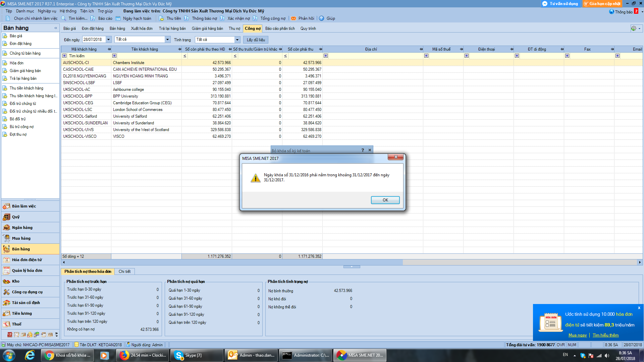Open the Đến ngày date dropdown
Screen dimensions: 644x362
(x=108, y=40)
